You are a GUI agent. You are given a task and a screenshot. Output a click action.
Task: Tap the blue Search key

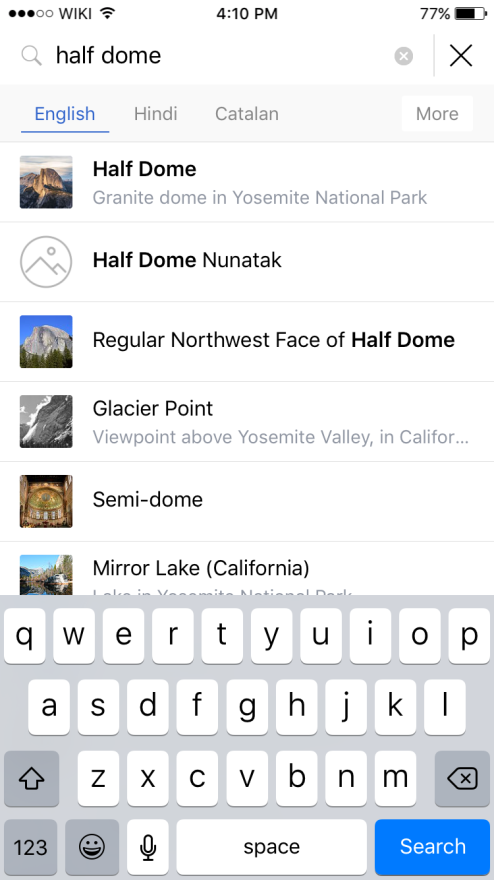coord(432,846)
